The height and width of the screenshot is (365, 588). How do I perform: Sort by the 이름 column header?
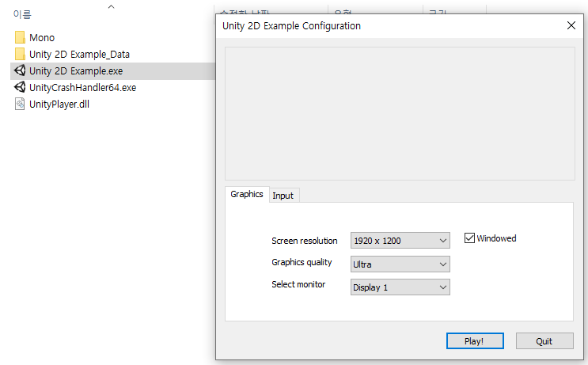(x=22, y=14)
